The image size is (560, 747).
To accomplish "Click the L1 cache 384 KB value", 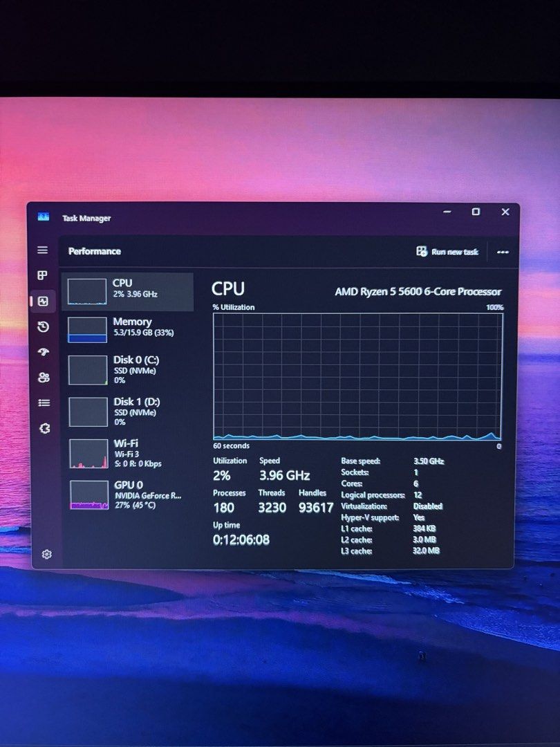I will 424,528.
